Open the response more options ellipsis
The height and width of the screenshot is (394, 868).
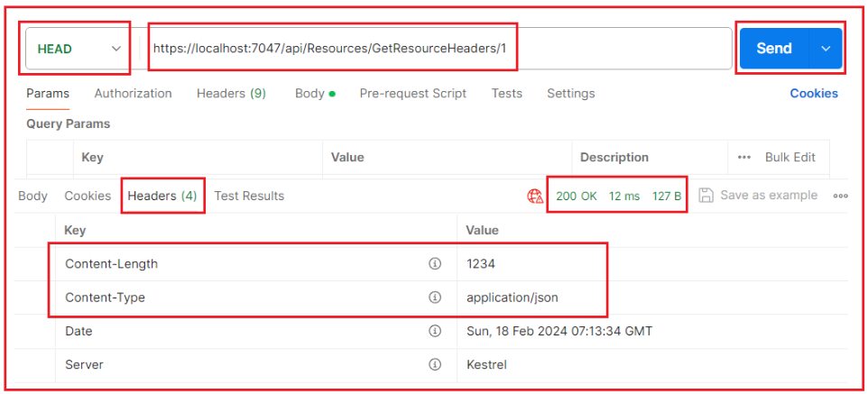840,196
